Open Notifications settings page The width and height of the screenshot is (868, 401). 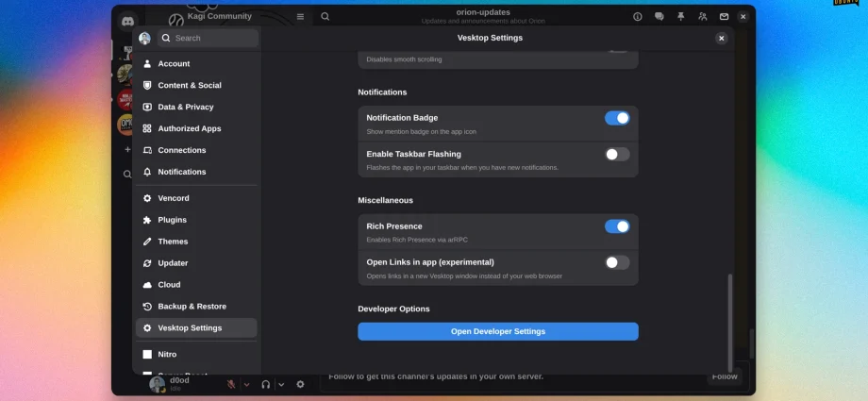196,172
